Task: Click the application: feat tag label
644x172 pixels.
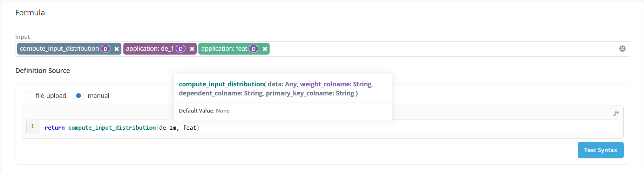Action: [224, 49]
